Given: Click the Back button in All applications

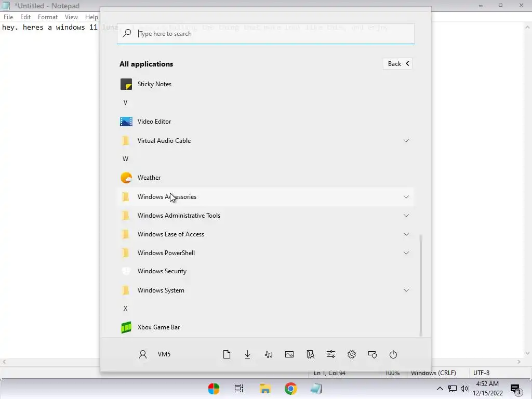Looking at the screenshot, I should click(x=397, y=64).
